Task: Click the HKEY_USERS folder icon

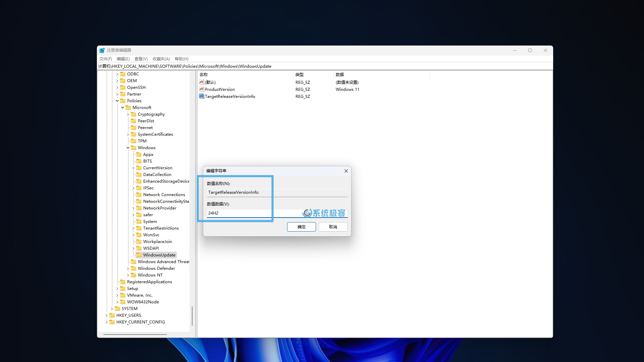Action: (x=112, y=315)
